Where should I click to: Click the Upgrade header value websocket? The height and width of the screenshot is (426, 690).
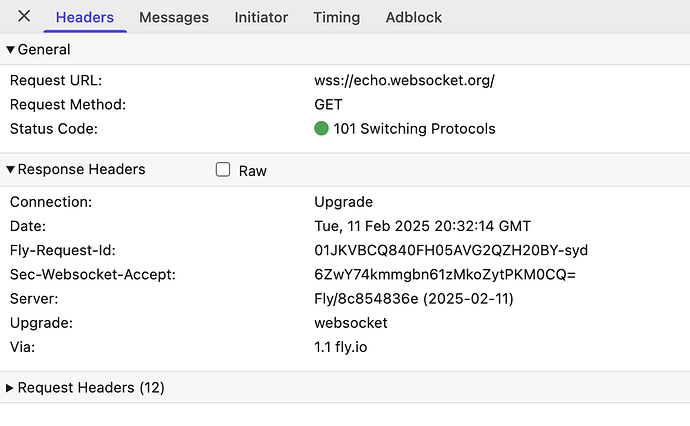tap(351, 323)
